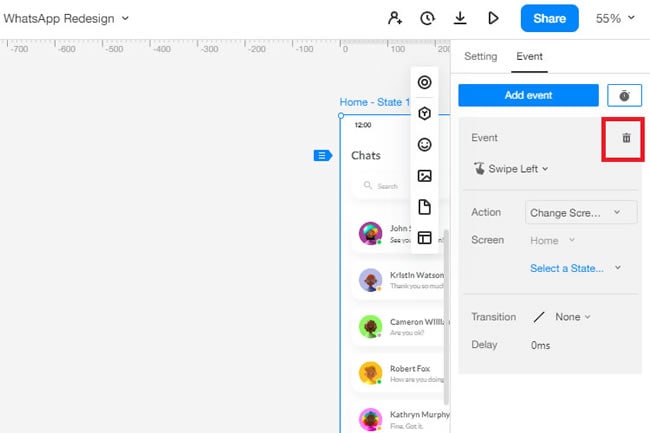The height and width of the screenshot is (433, 650).
Task: Click the blue Share button
Action: (x=549, y=18)
